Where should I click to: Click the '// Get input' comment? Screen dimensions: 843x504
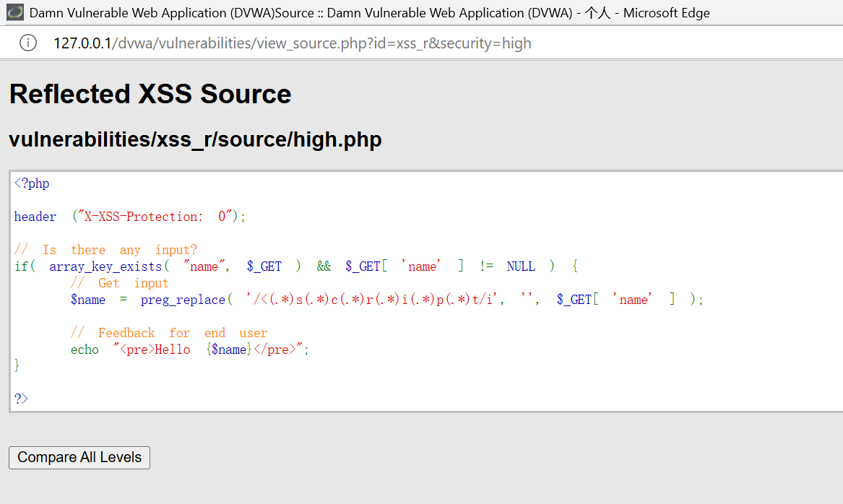[x=119, y=283]
